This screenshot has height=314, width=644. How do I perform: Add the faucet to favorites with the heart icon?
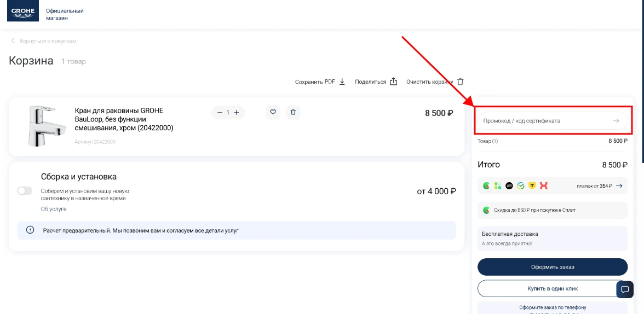[273, 112]
